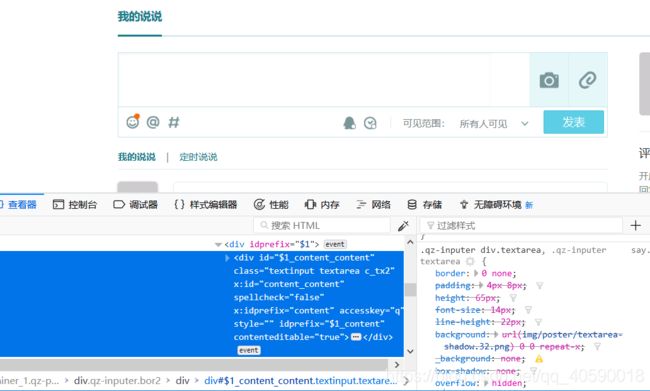Click the # topic hashtag icon
650x391 pixels.
click(174, 122)
